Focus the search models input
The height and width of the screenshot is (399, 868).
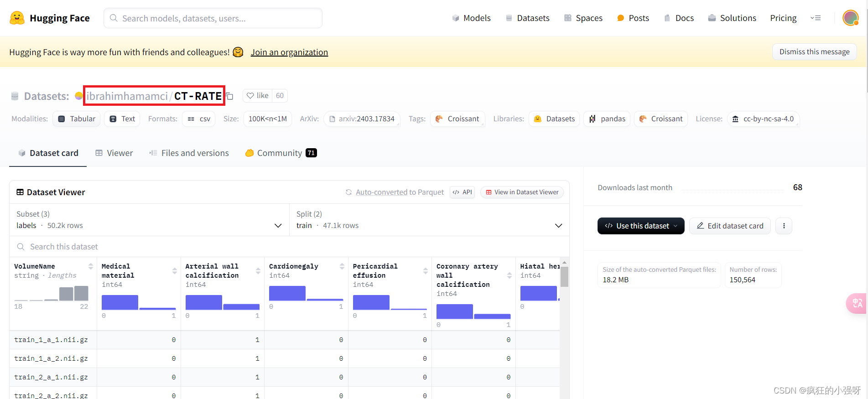[x=213, y=18]
